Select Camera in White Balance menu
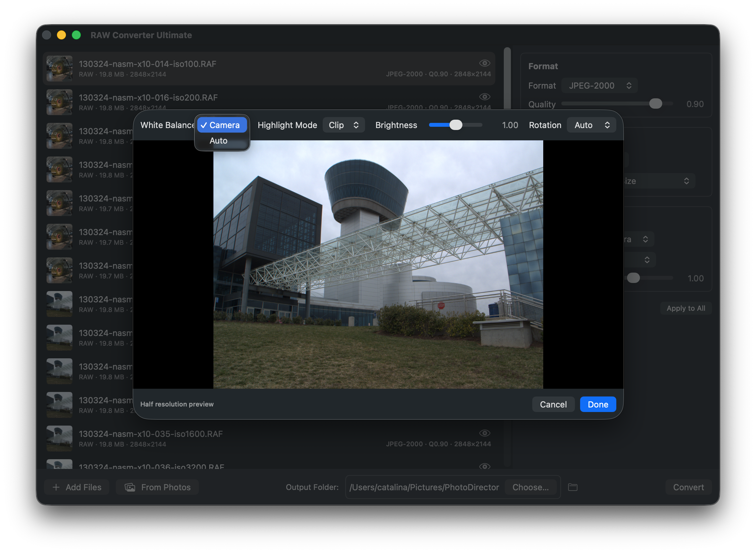This screenshot has height=553, width=756. (222, 125)
